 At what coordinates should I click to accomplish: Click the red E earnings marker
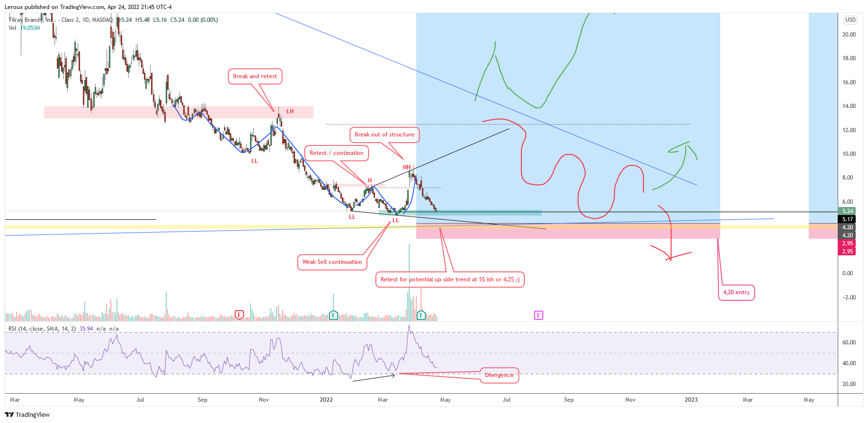[239, 315]
